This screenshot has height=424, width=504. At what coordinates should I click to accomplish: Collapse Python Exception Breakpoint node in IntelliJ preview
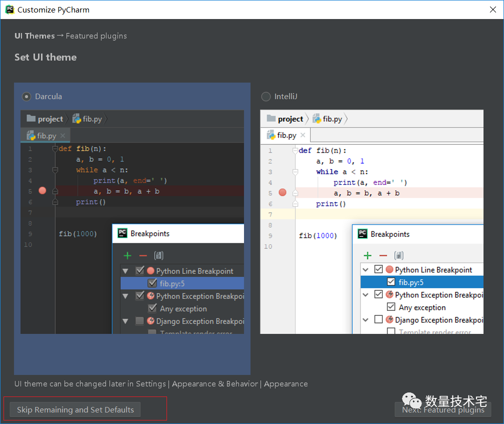[x=366, y=295]
